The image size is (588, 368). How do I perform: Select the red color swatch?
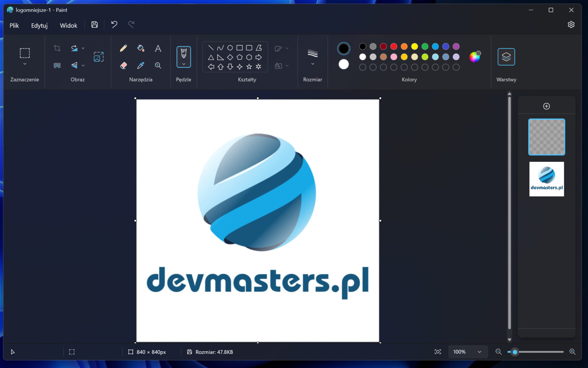pyautogui.click(x=394, y=46)
